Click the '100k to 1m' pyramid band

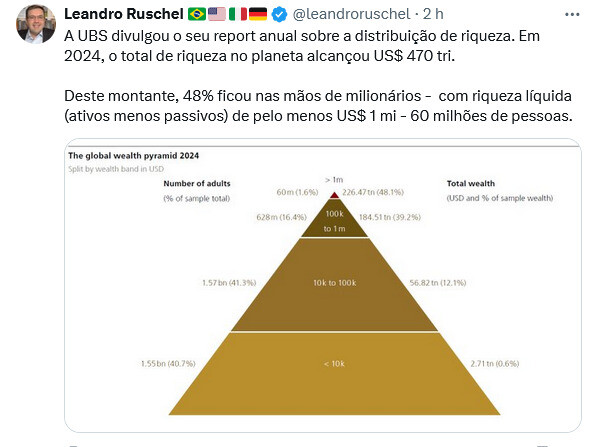(x=334, y=221)
